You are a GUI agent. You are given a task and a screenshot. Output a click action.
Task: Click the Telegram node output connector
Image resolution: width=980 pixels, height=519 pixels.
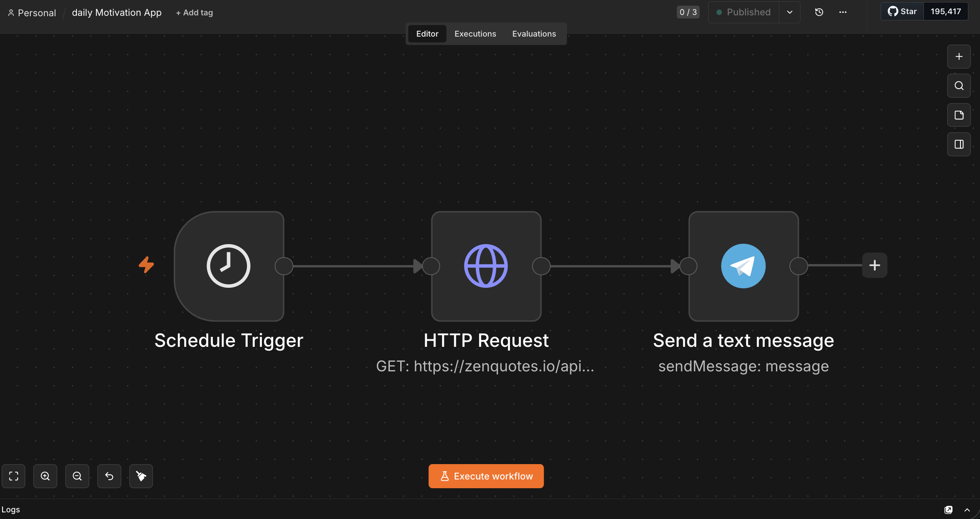click(799, 266)
